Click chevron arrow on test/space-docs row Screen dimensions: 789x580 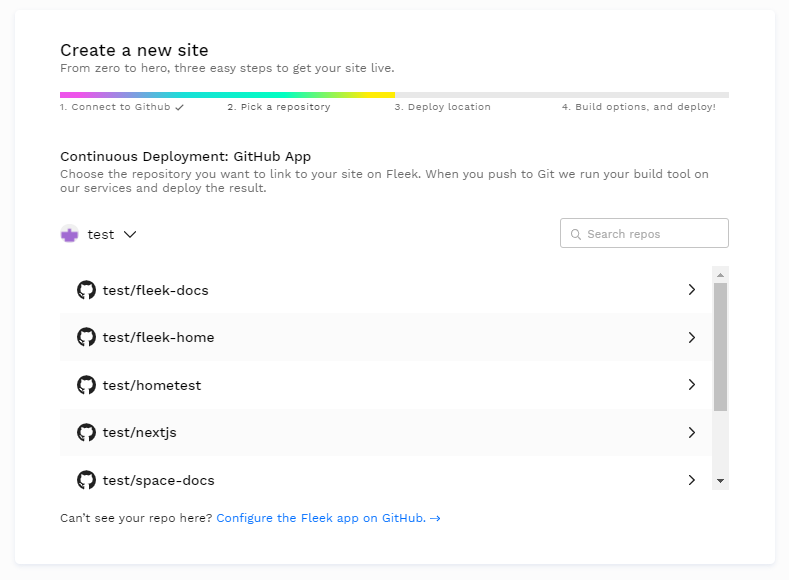tap(691, 480)
